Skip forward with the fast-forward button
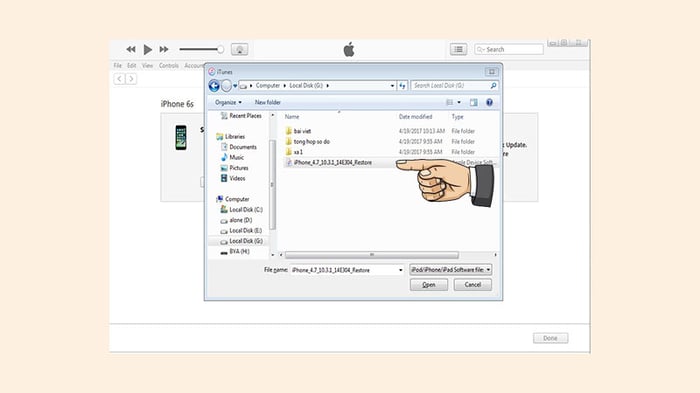Screen dimensions: 700x393 (x=164, y=49)
